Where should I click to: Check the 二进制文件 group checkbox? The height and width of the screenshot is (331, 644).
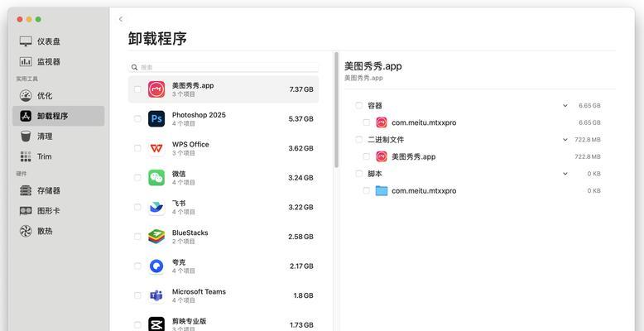coord(359,140)
